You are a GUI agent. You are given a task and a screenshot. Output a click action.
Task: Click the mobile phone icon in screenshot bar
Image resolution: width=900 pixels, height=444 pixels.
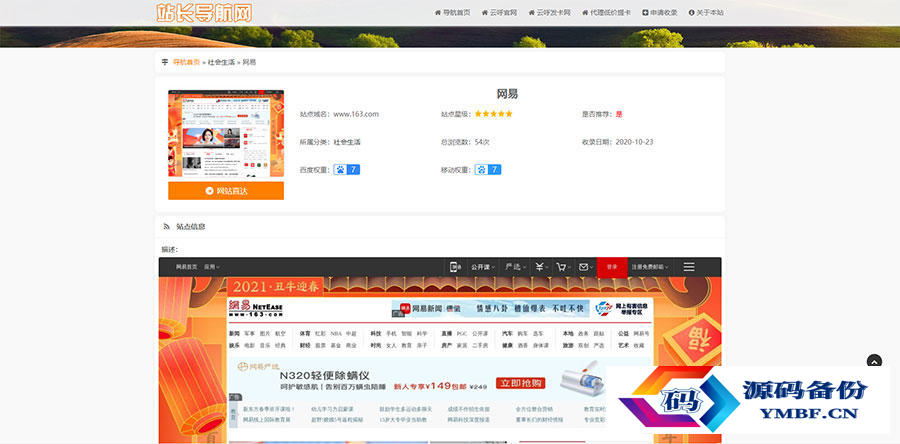coord(455,267)
